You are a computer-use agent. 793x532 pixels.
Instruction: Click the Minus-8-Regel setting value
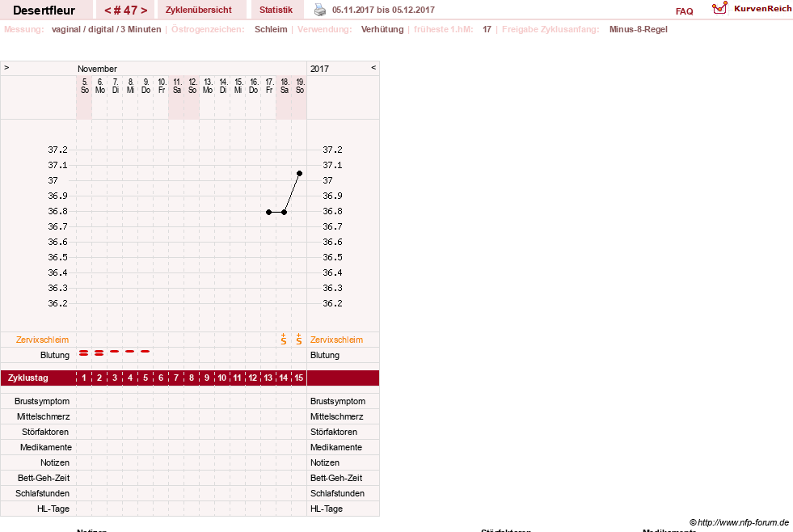(639, 29)
